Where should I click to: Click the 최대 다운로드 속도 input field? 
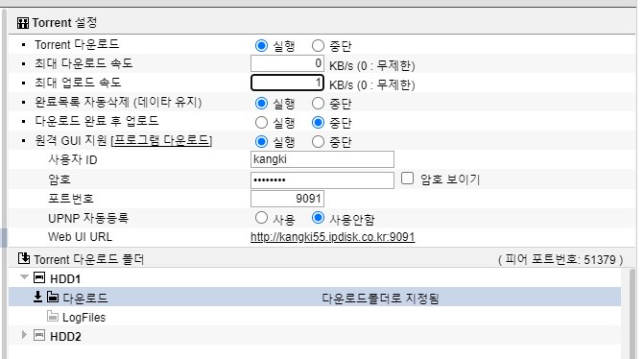click(288, 63)
